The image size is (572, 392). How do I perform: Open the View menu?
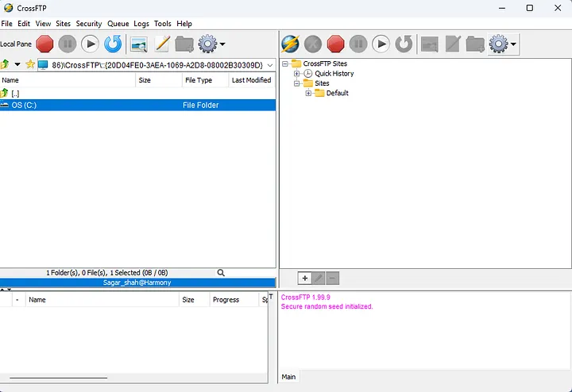tap(43, 24)
